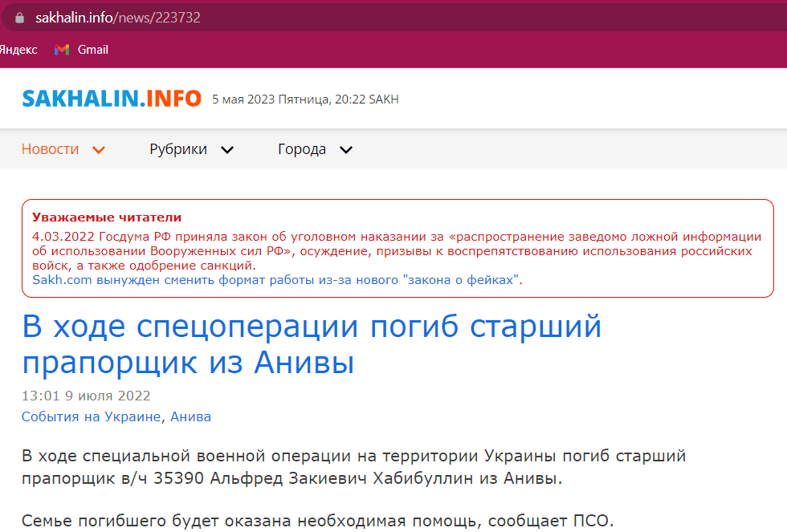Open the Яндекс bookmark

pos(18,50)
